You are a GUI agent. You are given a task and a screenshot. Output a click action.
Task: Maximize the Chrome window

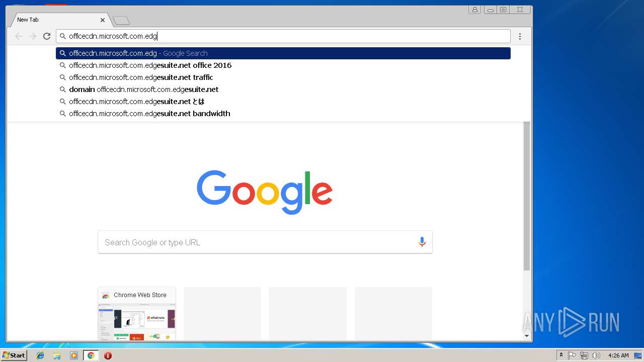[x=503, y=10]
